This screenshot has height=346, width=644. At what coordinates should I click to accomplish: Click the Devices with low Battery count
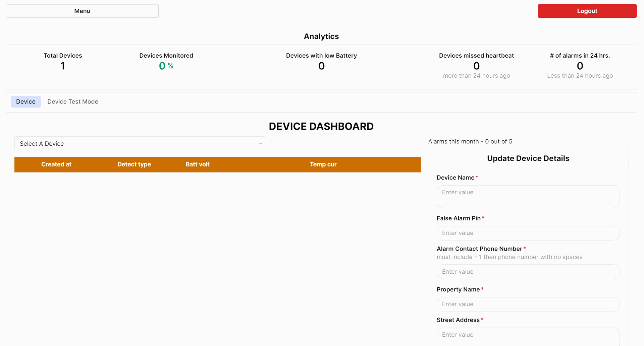321,66
